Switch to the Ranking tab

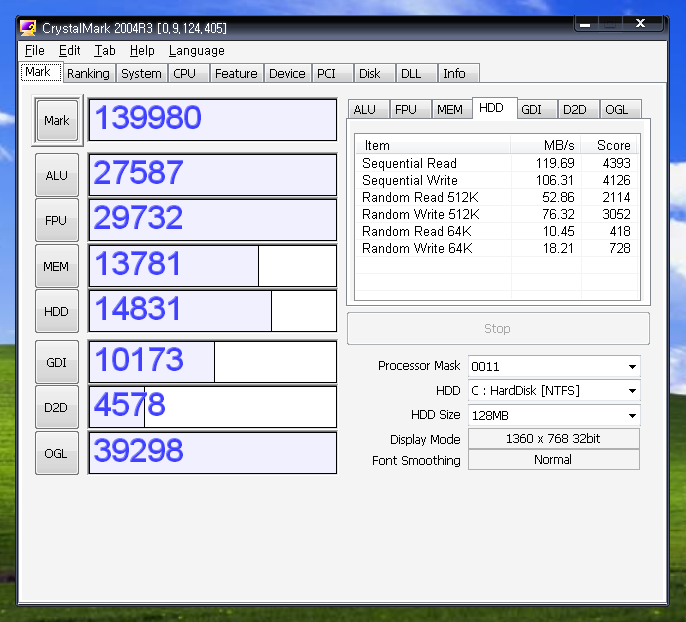[x=88, y=73]
